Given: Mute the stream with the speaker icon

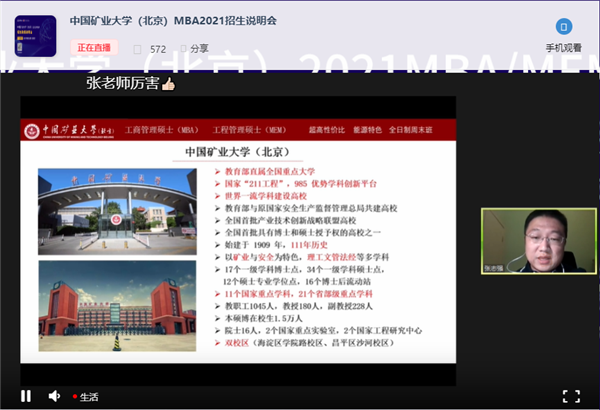Looking at the screenshot, I should (54, 396).
